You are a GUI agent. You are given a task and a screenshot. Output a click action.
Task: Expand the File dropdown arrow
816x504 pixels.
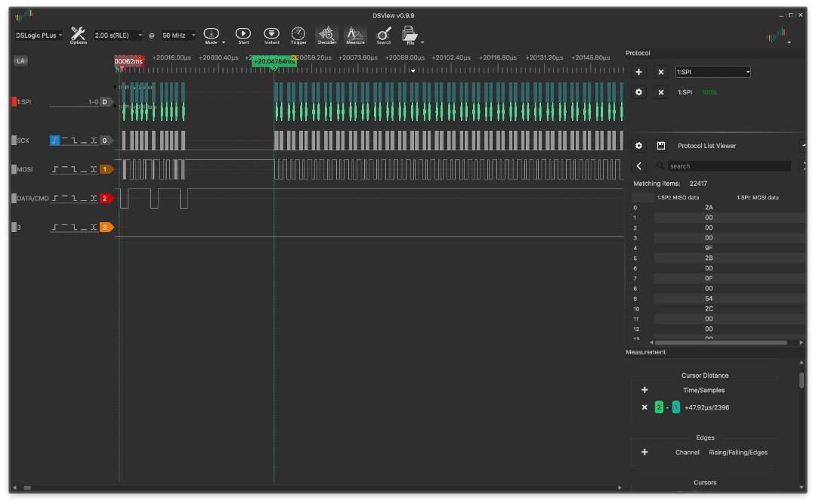click(x=422, y=42)
